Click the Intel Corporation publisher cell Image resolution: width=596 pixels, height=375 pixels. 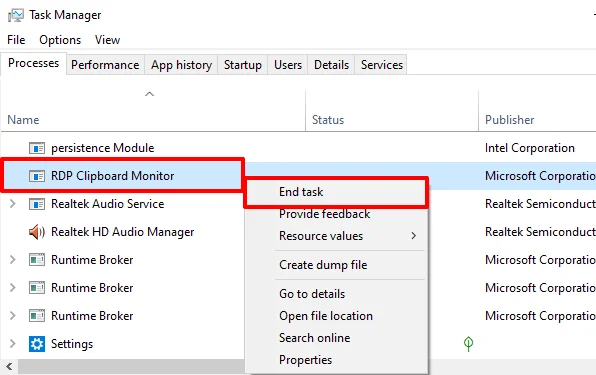[x=529, y=148]
